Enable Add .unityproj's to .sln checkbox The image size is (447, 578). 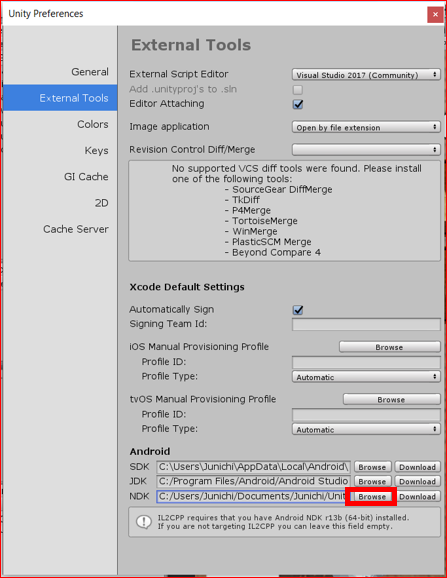click(x=298, y=90)
